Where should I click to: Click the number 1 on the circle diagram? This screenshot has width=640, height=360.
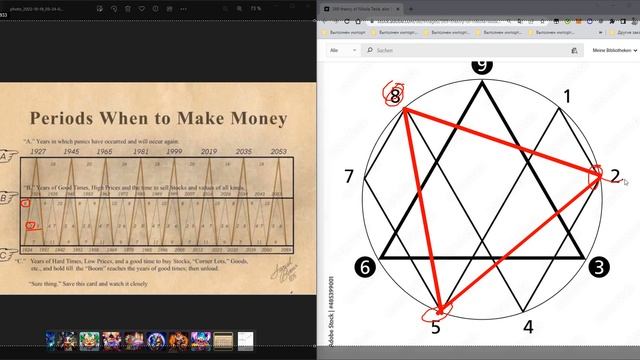click(567, 96)
